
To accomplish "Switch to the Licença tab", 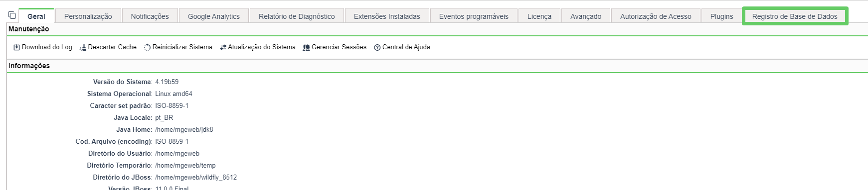I will [539, 16].
